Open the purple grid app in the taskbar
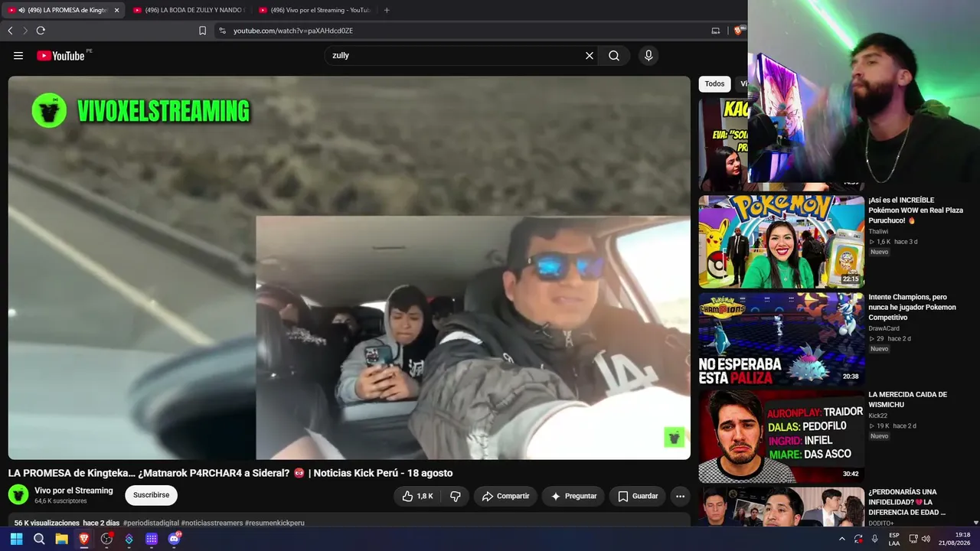Image resolution: width=980 pixels, height=551 pixels. [x=152, y=539]
